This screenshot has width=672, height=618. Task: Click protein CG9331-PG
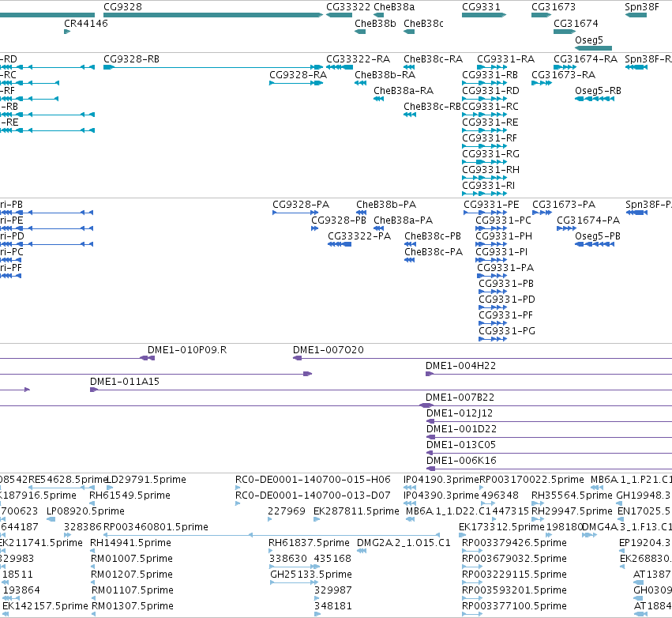(x=493, y=339)
